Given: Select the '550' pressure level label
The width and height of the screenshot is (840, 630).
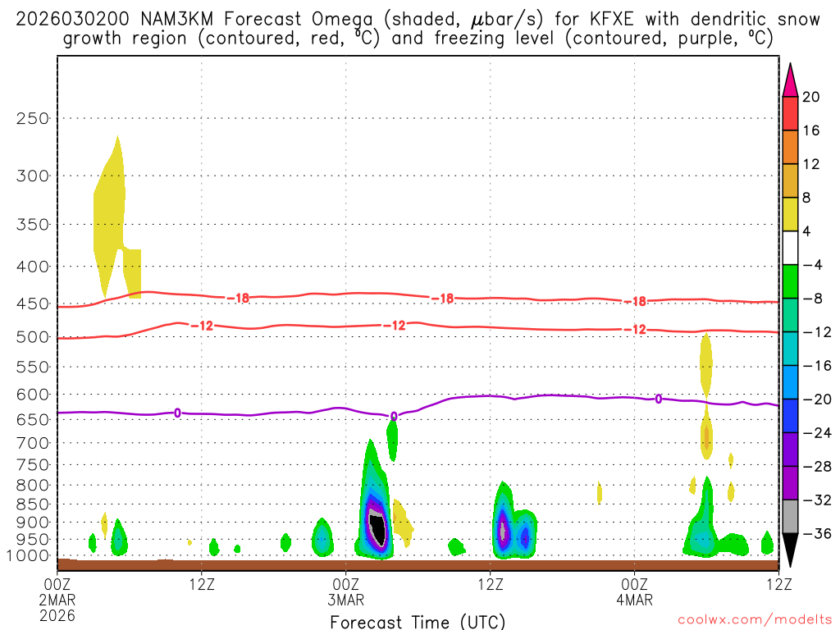Looking at the screenshot, I should pyautogui.click(x=33, y=367).
